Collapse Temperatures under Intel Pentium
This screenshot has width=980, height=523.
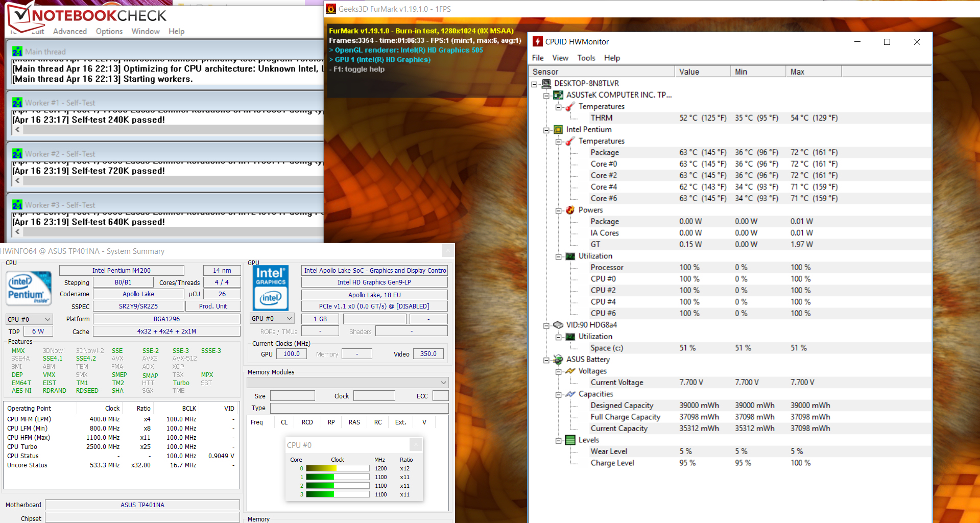(x=559, y=141)
